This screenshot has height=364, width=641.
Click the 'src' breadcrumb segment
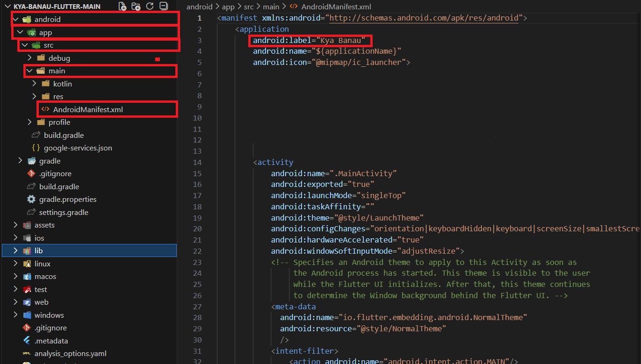click(250, 7)
